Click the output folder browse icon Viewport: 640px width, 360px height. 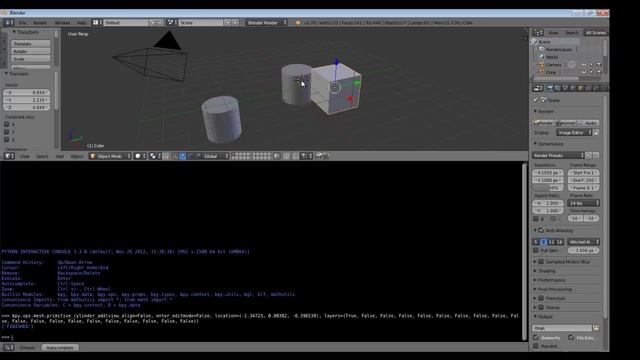point(596,328)
